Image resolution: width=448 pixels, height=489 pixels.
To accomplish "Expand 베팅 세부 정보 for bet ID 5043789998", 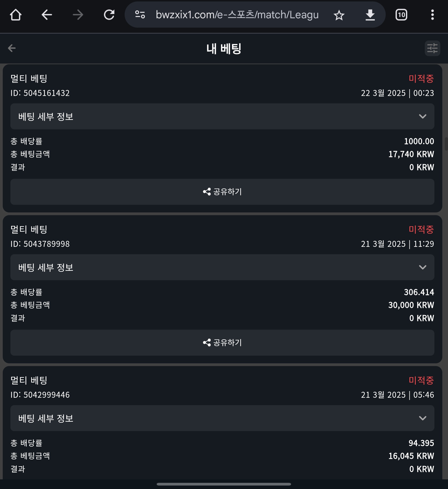I will click(222, 267).
